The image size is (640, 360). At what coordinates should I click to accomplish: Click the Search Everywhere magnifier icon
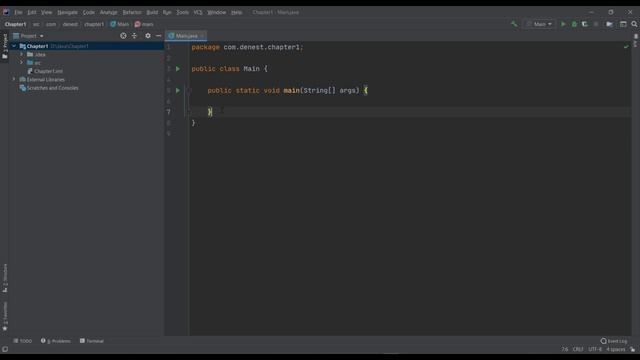click(634, 24)
